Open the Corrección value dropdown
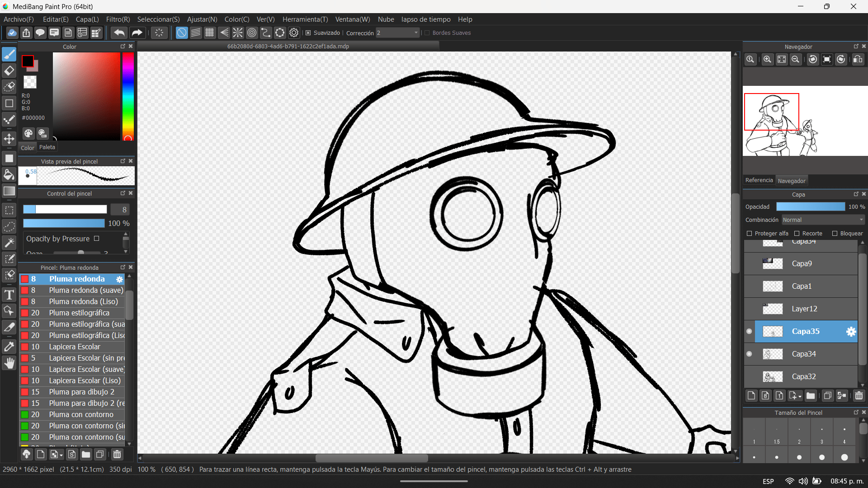Image resolution: width=868 pixels, height=488 pixels. (416, 33)
